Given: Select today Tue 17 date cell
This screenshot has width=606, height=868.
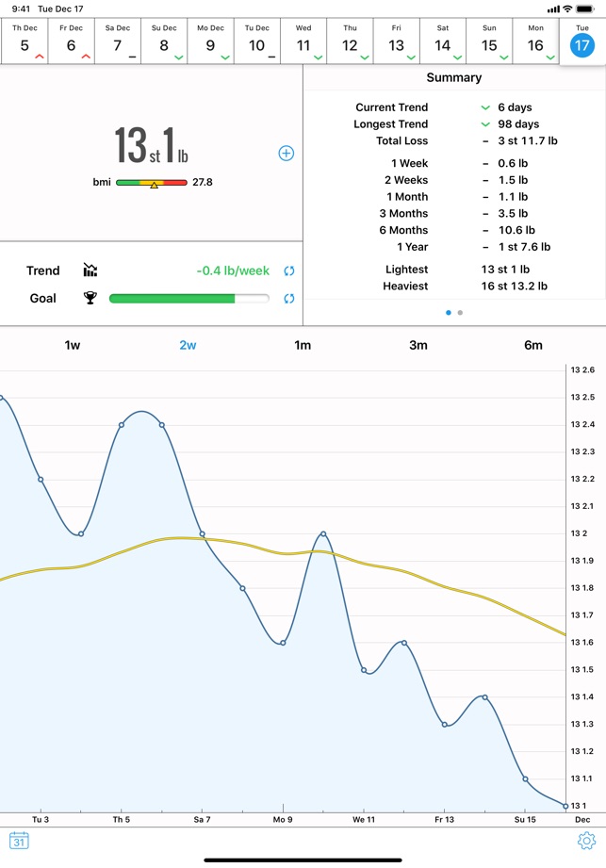Looking at the screenshot, I should point(582,41).
